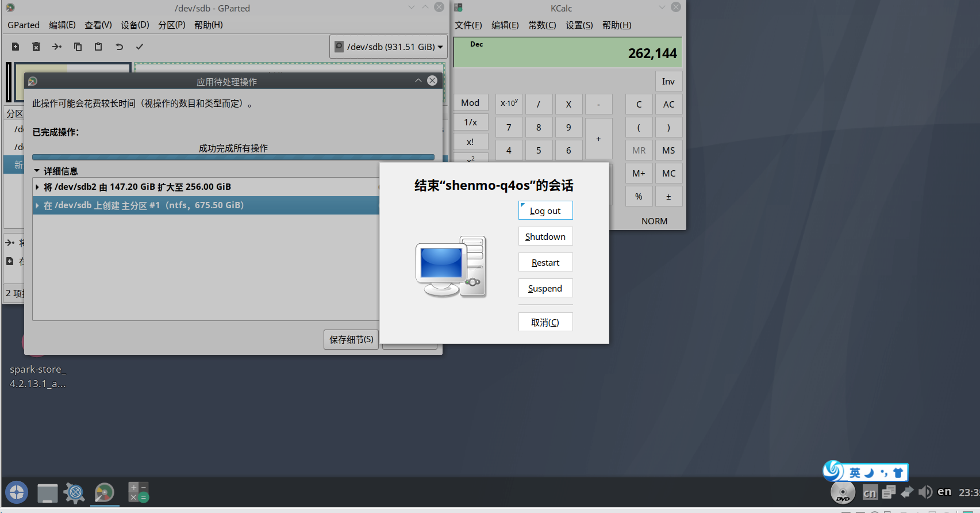Open the 常数(C) menu in KCalc
Screen dimensions: 980x513
[x=542, y=25]
